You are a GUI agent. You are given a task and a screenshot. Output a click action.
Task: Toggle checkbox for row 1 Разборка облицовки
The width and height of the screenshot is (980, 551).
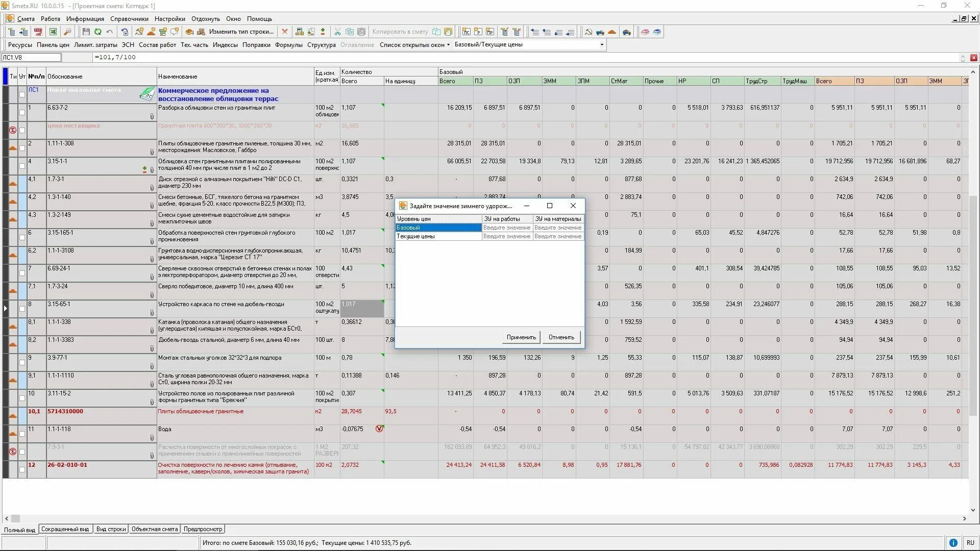(x=22, y=112)
